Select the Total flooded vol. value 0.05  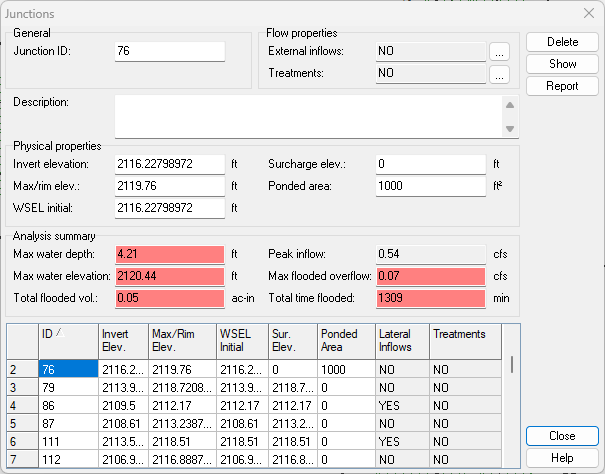(x=170, y=298)
